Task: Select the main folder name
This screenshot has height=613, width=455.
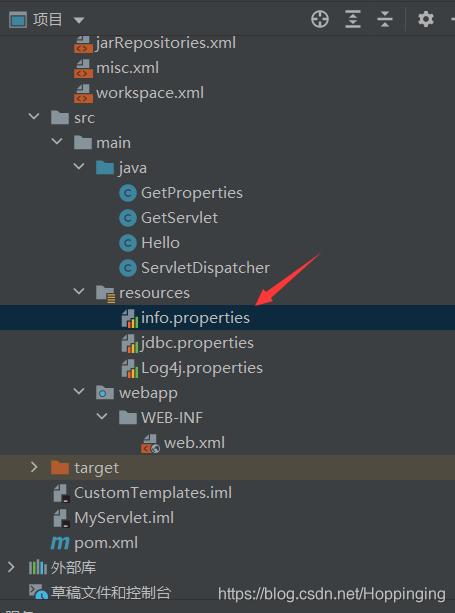Action: tap(113, 143)
